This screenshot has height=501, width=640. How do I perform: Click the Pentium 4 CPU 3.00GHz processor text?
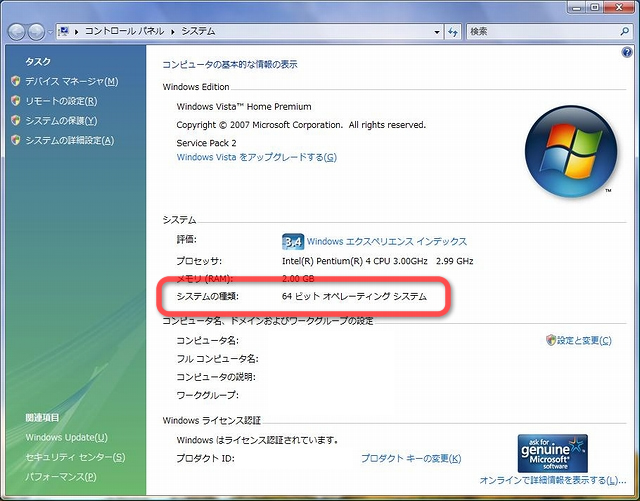point(378,261)
